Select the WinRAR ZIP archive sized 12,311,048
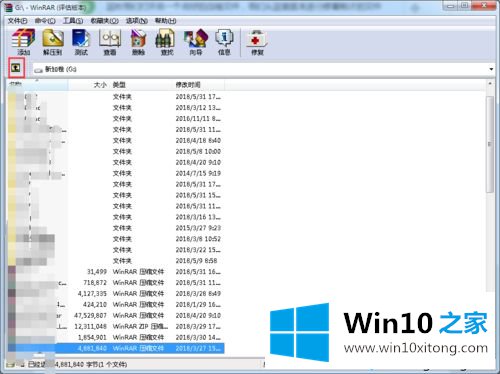 [x=116, y=326]
